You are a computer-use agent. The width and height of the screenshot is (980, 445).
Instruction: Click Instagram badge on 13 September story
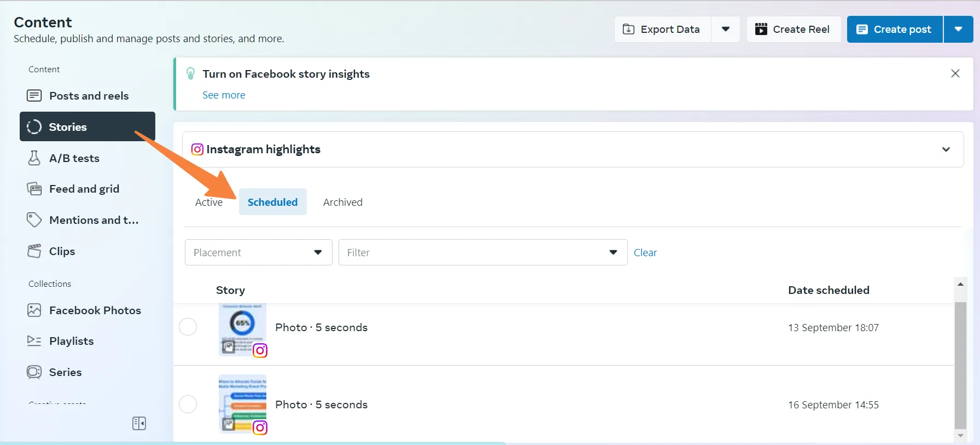click(x=260, y=350)
